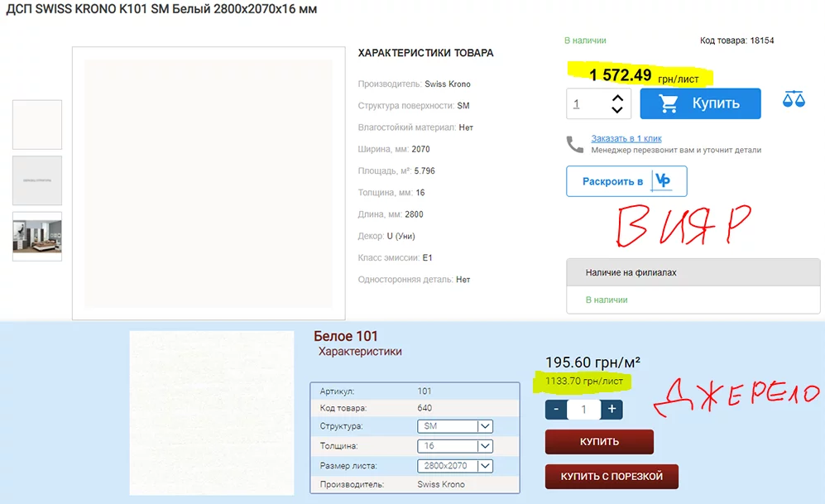Click the 1133.70 грн/лист price

click(584, 382)
